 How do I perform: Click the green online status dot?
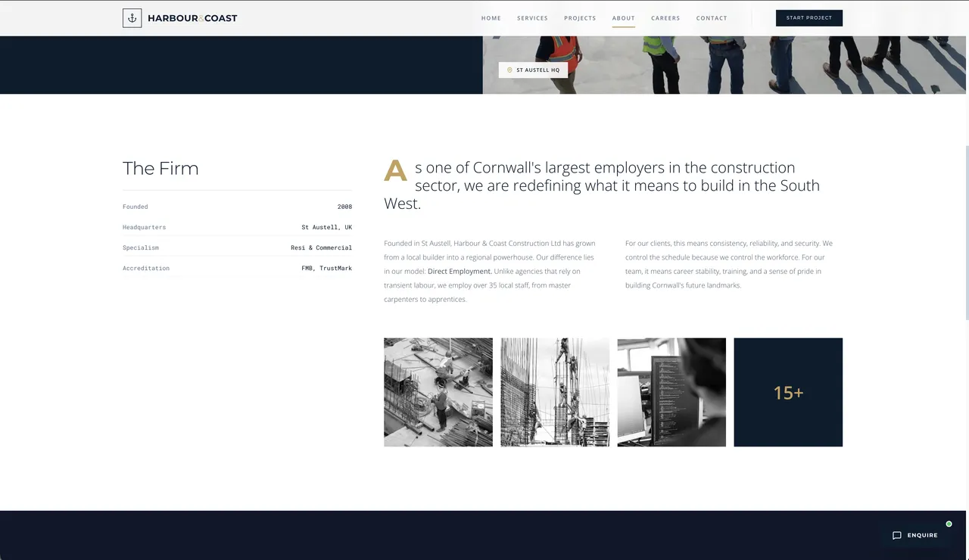(x=949, y=524)
